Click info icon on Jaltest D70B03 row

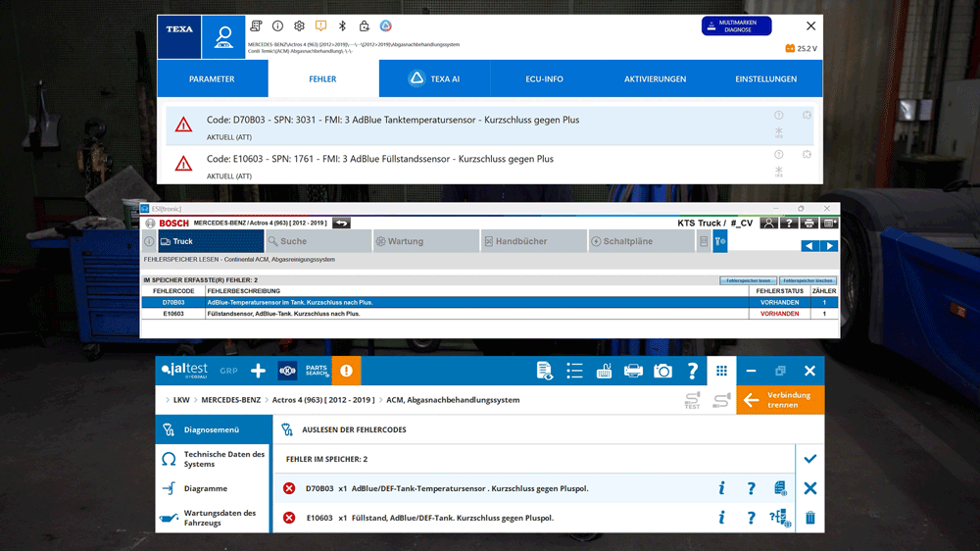[722, 488]
